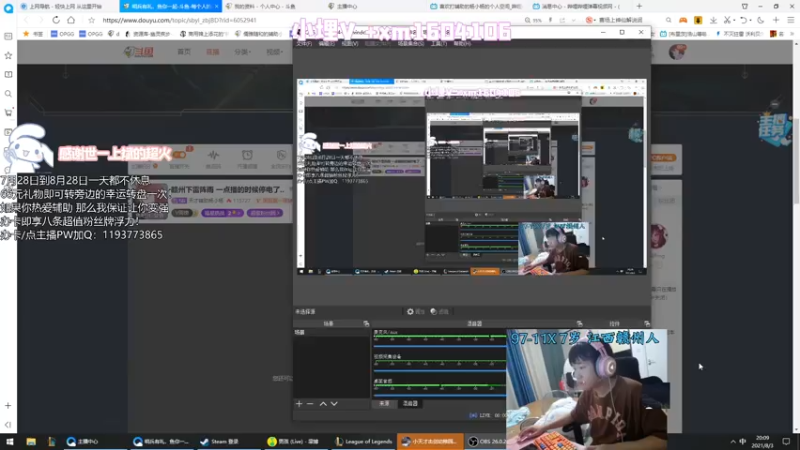This screenshot has height=450, width=800.
Task: Switch to first browser tab 上网导航
Action: (x=65, y=6)
